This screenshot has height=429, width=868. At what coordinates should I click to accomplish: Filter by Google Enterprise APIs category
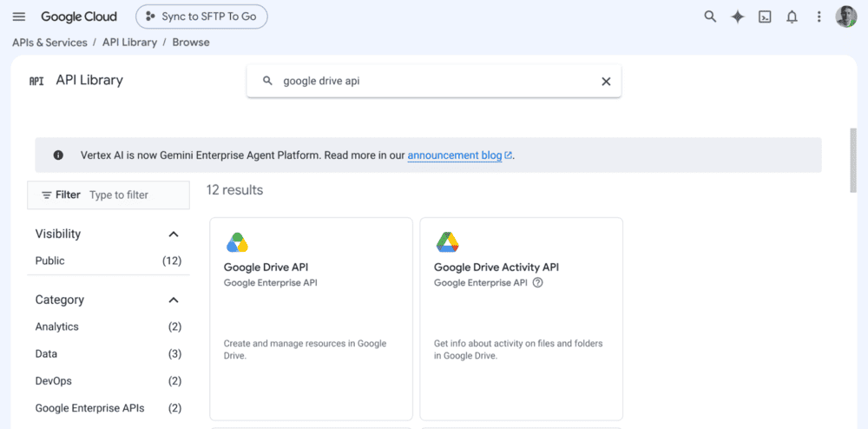[x=108, y=408]
